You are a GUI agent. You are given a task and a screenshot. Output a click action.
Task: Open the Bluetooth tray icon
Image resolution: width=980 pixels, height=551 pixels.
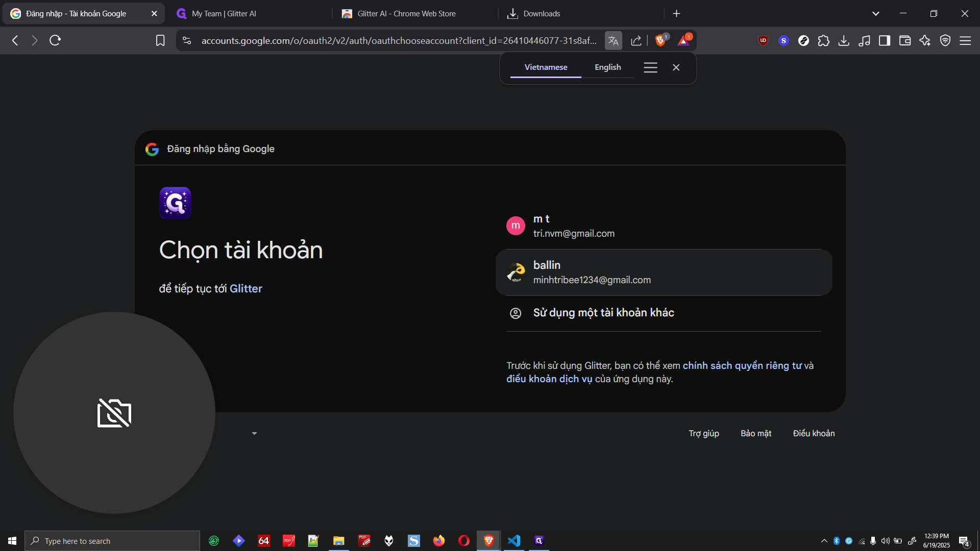click(x=837, y=541)
